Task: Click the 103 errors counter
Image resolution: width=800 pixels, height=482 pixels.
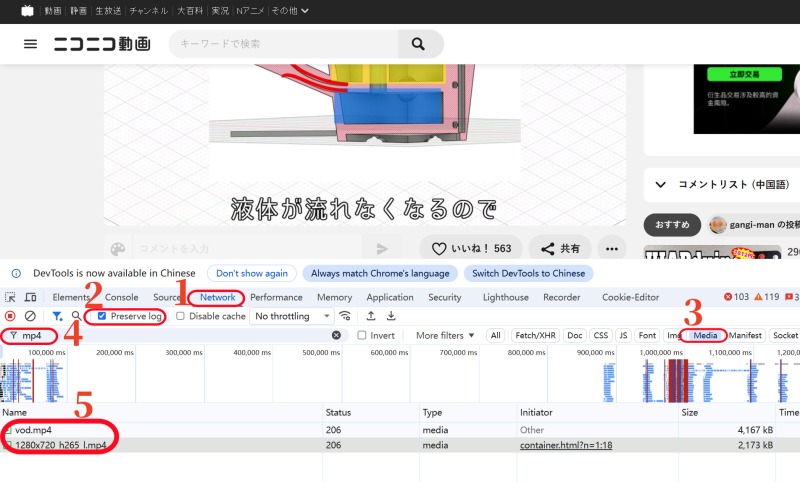Action: [x=736, y=297]
